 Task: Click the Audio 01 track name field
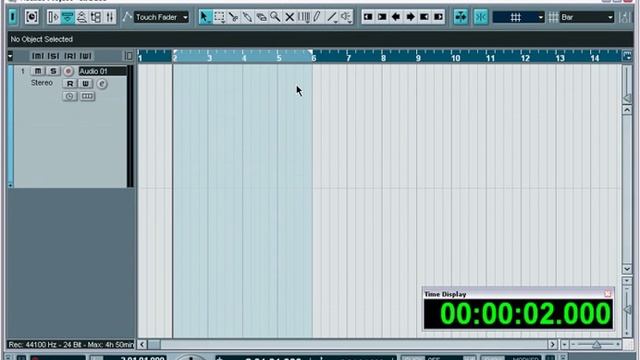click(102, 71)
